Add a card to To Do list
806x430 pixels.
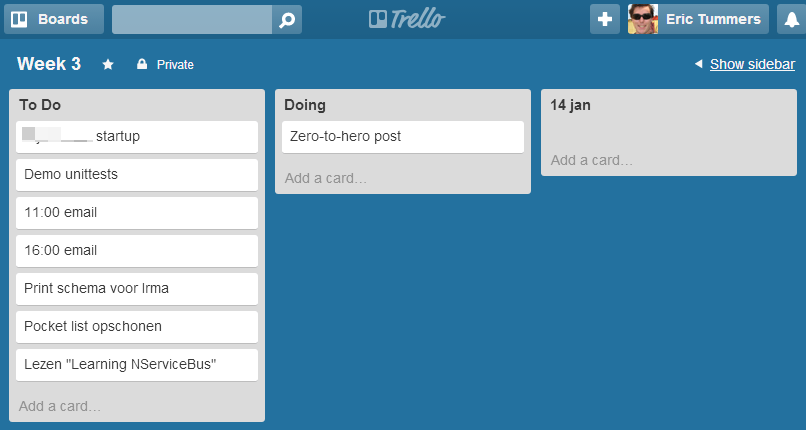click(60, 406)
